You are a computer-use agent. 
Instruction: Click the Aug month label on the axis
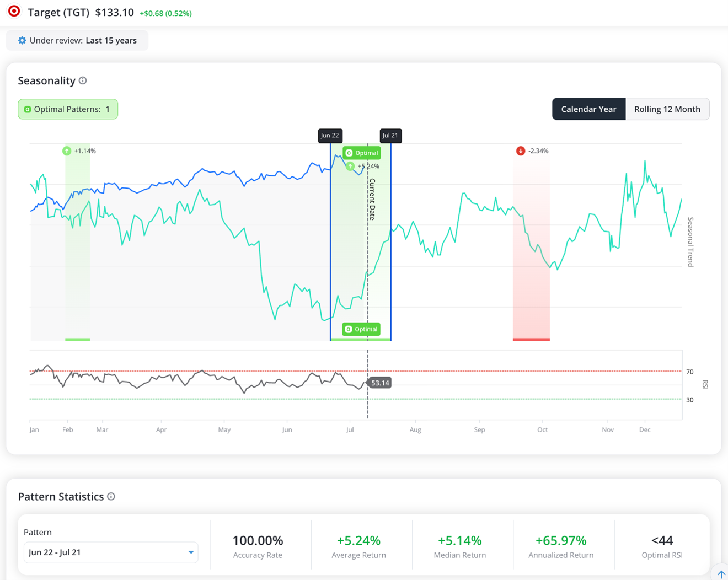tap(415, 429)
